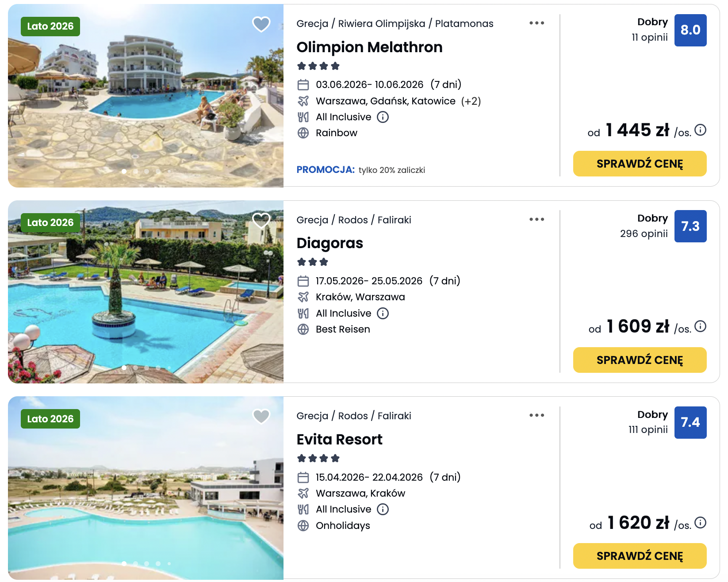Open the three-dot options for Evita Resort

(x=536, y=415)
